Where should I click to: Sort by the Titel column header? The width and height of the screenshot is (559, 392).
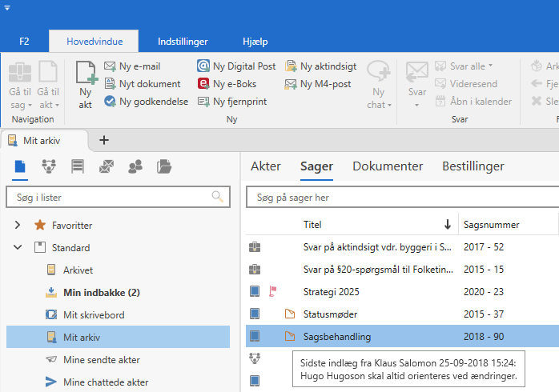312,225
